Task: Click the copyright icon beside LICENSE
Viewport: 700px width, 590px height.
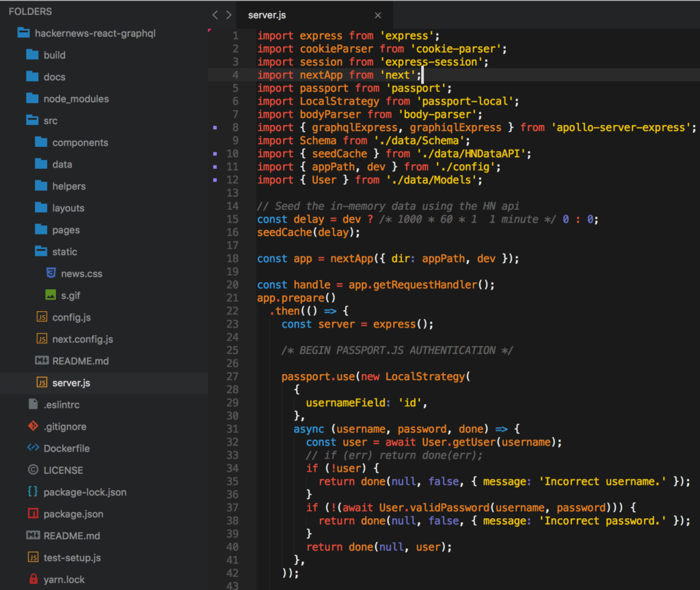Action: click(x=32, y=470)
